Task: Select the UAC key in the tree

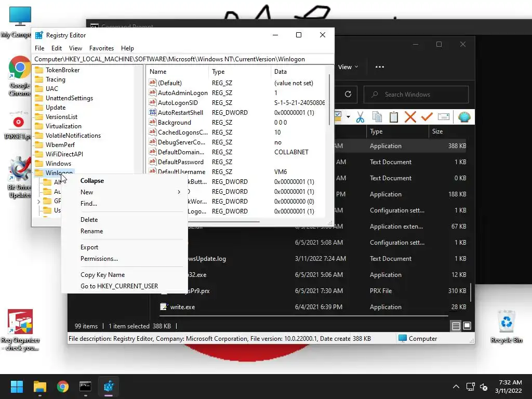Action: (x=52, y=88)
